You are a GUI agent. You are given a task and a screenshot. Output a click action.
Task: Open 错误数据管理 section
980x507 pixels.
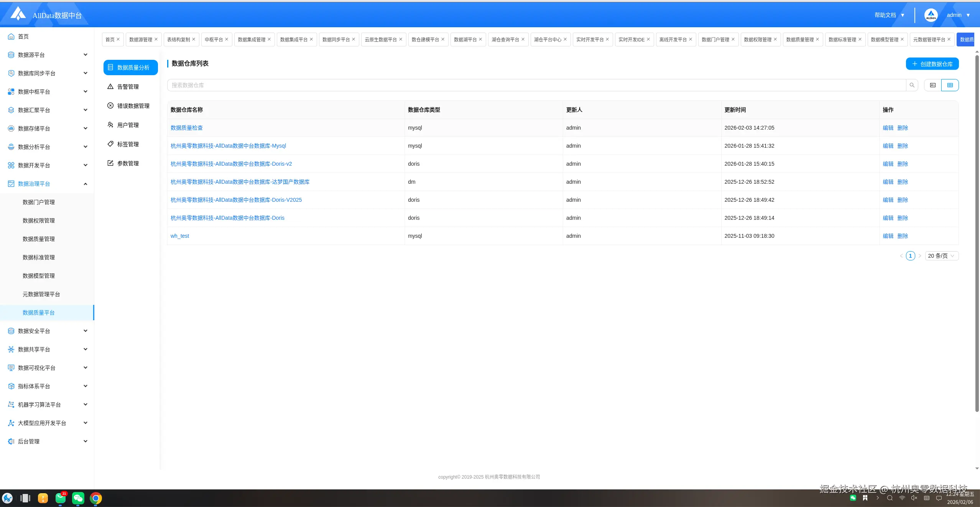(133, 106)
